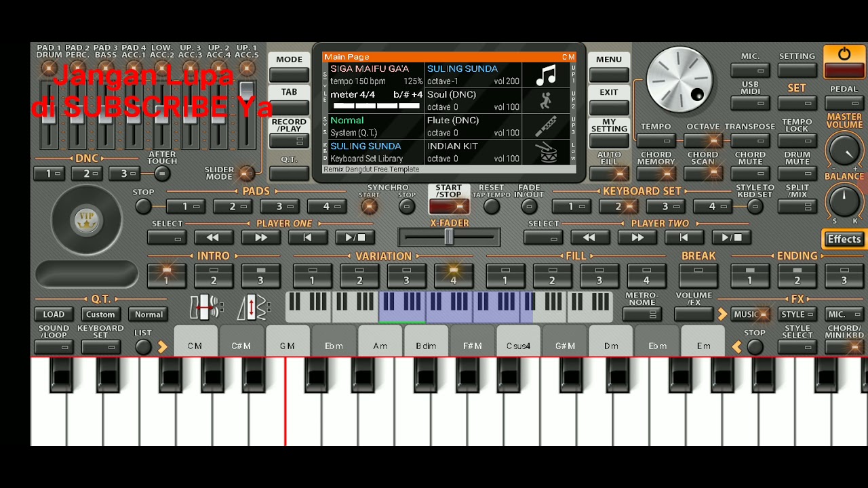Click the VIP joystick disc
Viewport: 868px width, 488px height.
tap(87, 220)
